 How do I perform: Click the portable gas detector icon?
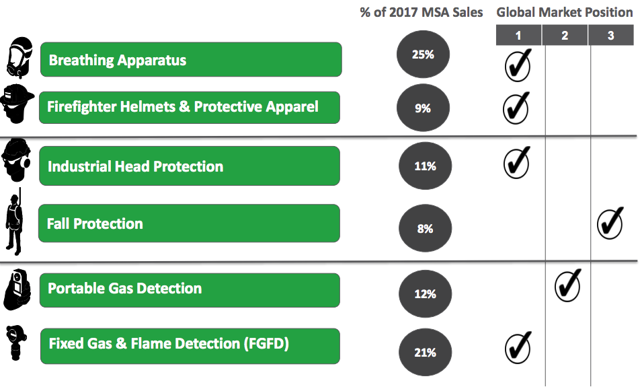tap(17, 289)
